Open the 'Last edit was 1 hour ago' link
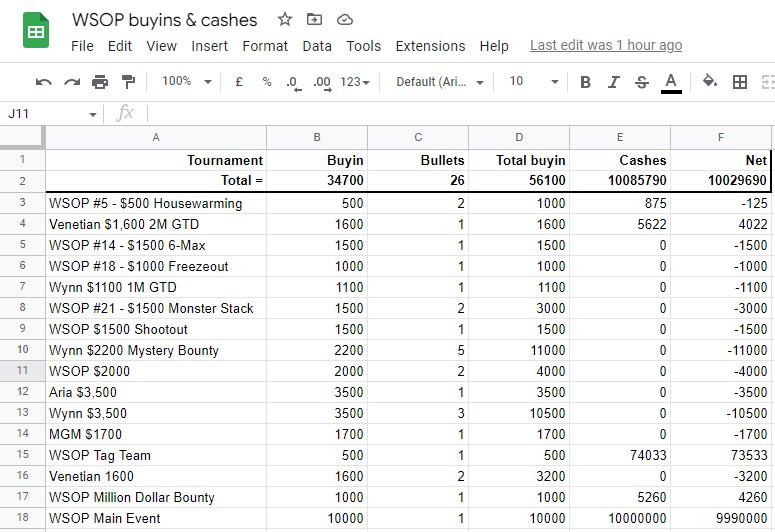Image resolution: width=775 pixels, height=532 pixels. [606, 45]
